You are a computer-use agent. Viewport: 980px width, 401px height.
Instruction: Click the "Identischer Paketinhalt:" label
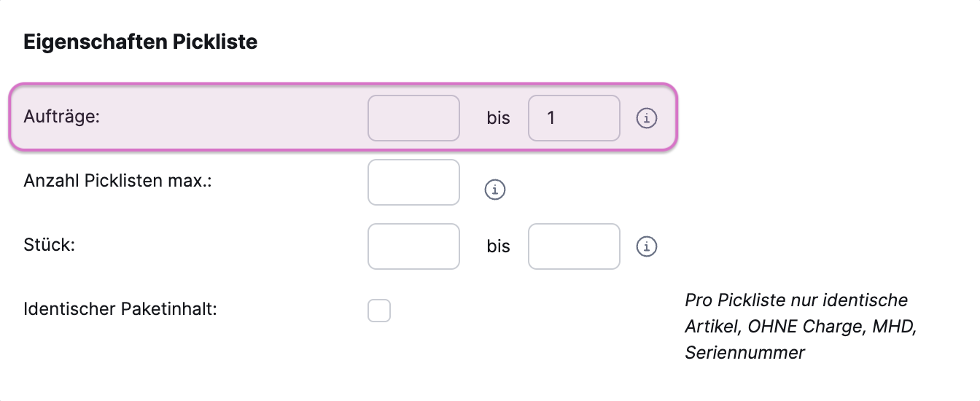[x=120, y=309]
